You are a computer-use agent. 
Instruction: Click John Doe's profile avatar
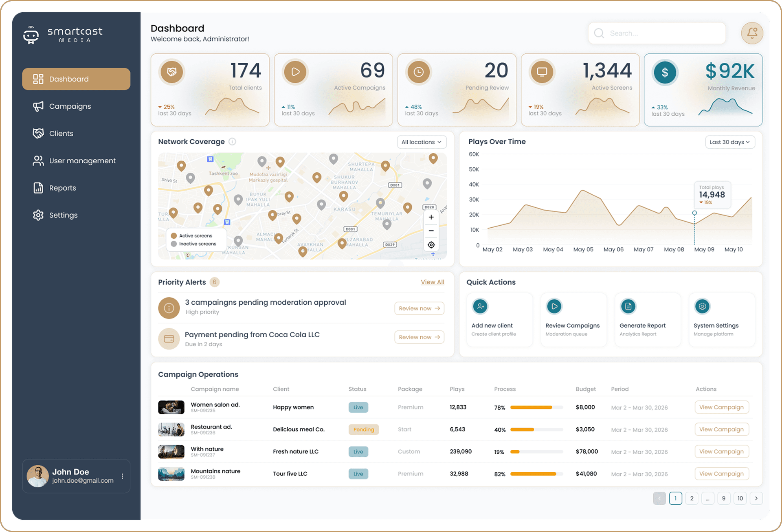tap(37, 476)
